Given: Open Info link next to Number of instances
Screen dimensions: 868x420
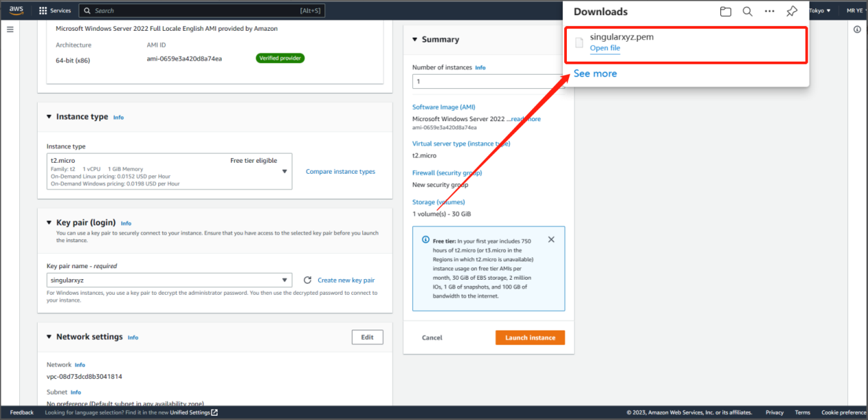Looking at the screenshot, I should pyautogui.click(x=480, y=68).
